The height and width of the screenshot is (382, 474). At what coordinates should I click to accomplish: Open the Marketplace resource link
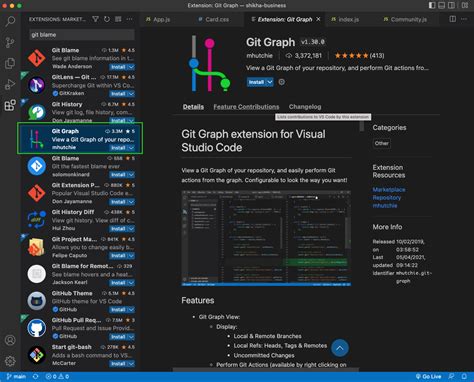point(389,190)
